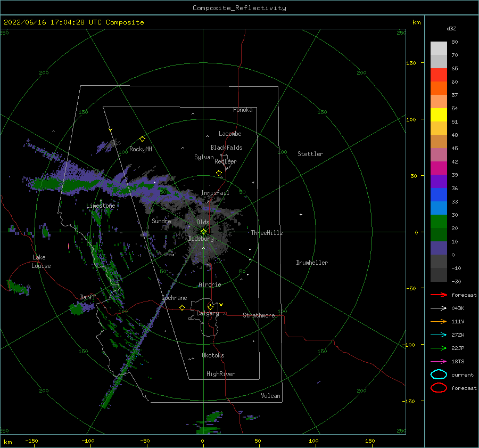This screenshot has height=448, width=479.
Task: Click the asterisk marker south of Stettler
Action: click(x=253, y=183)
